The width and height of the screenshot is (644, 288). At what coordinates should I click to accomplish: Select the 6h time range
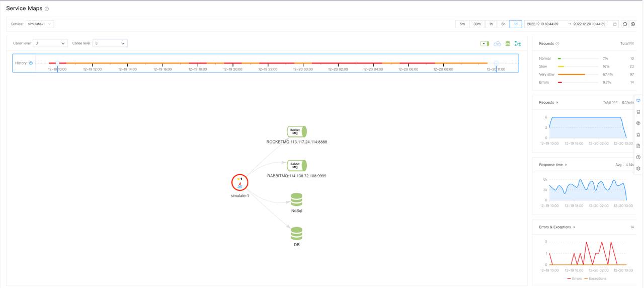503,24
